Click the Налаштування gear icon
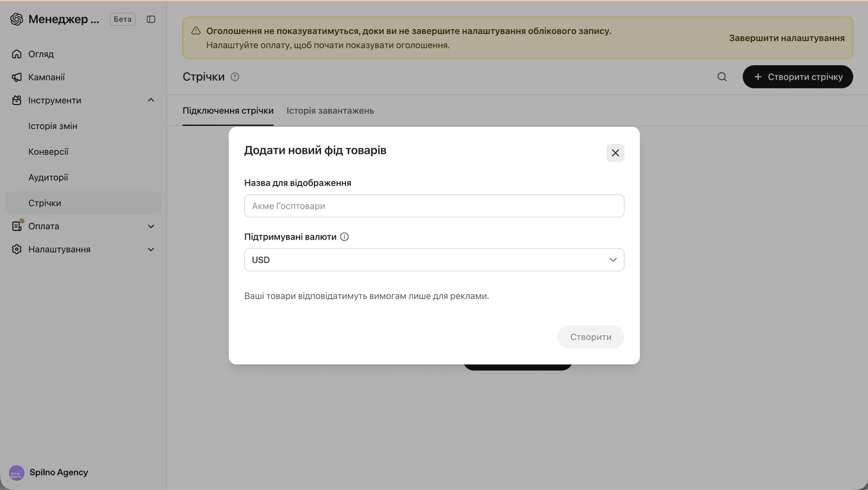868x490 pixels. pos(17,249)
